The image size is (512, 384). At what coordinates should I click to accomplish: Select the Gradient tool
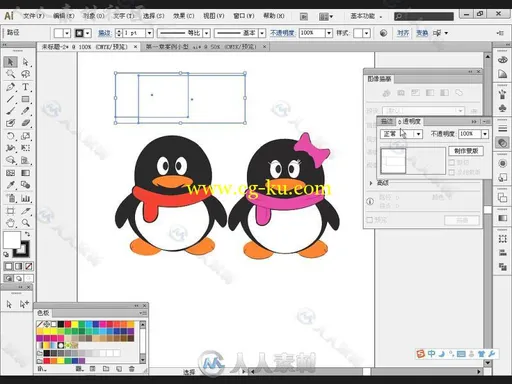tap(25, 173)
